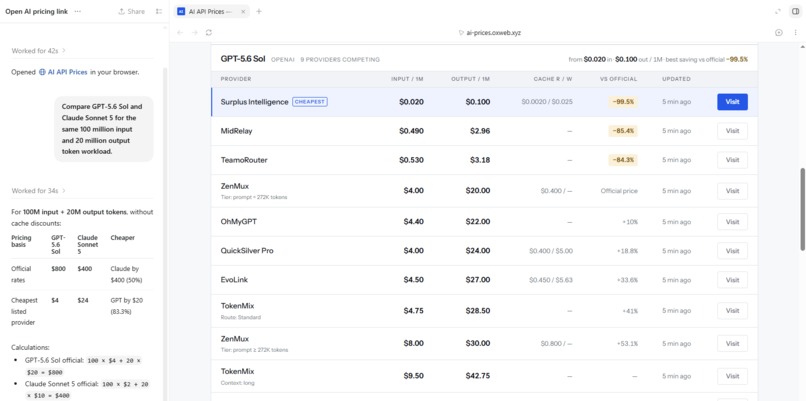The height and width of the screenshot is (401, 806).
Task: Open the AI API Prices link in chat
Action: [67, 72]
